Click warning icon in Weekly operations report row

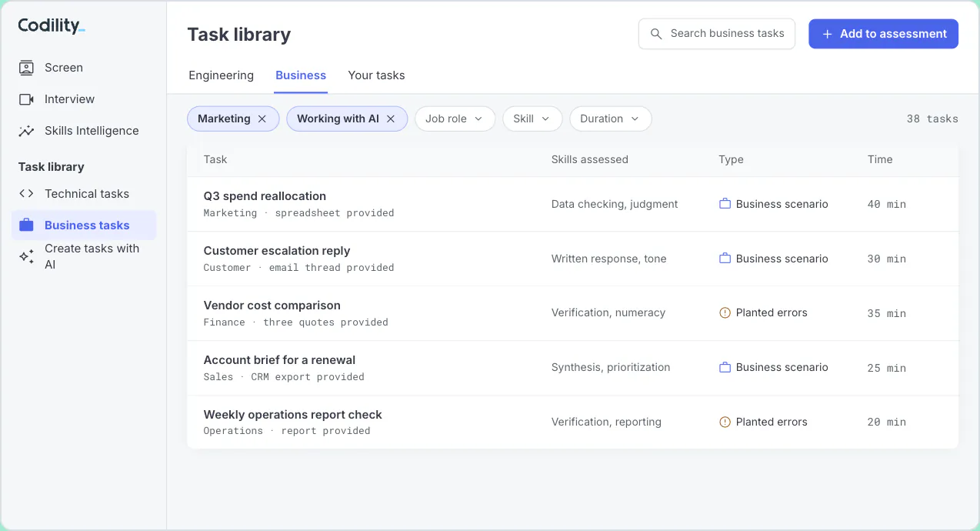click(x=725, y=422)
